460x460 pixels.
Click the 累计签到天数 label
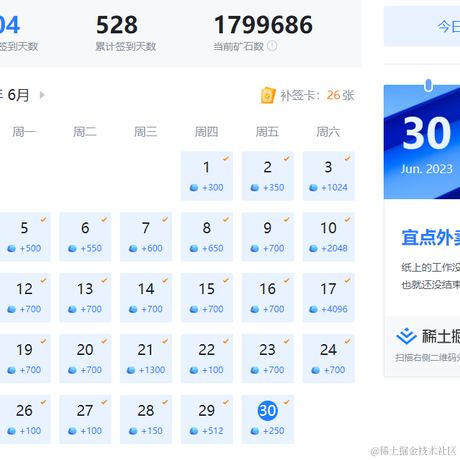(x=126, y=46)
